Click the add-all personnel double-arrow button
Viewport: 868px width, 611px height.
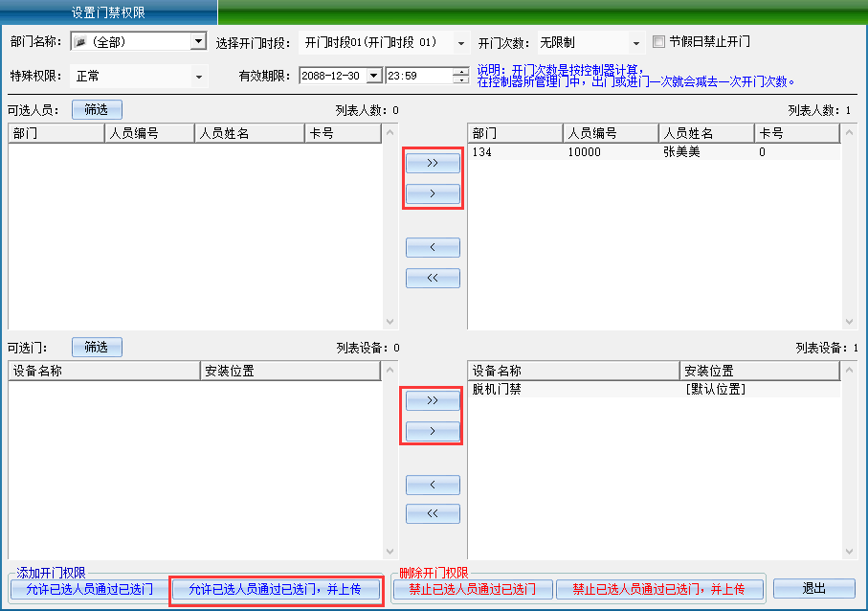(x=433, y=164)
